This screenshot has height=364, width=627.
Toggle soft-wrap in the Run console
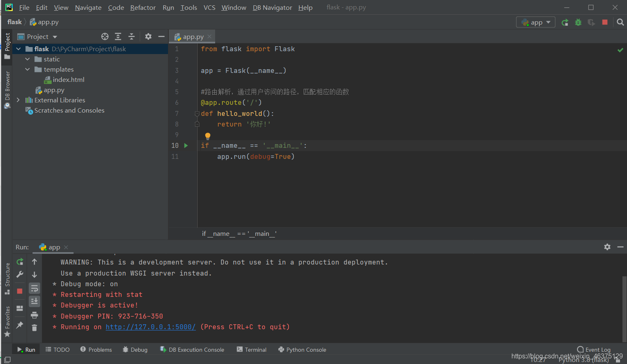tap(34, 288)
